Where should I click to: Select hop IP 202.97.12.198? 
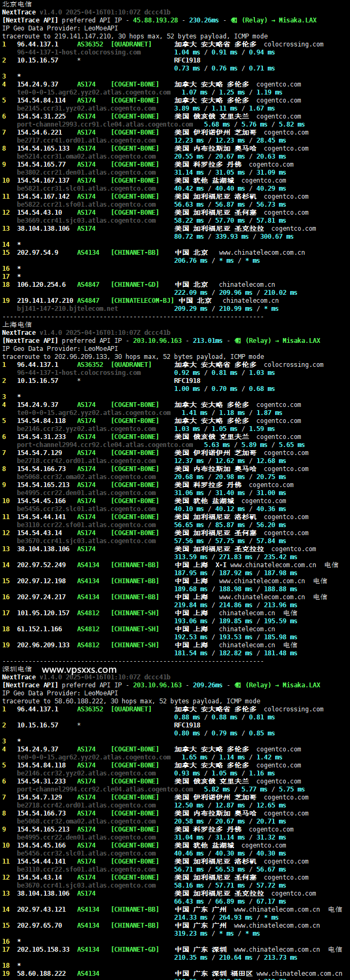point(42,581)
